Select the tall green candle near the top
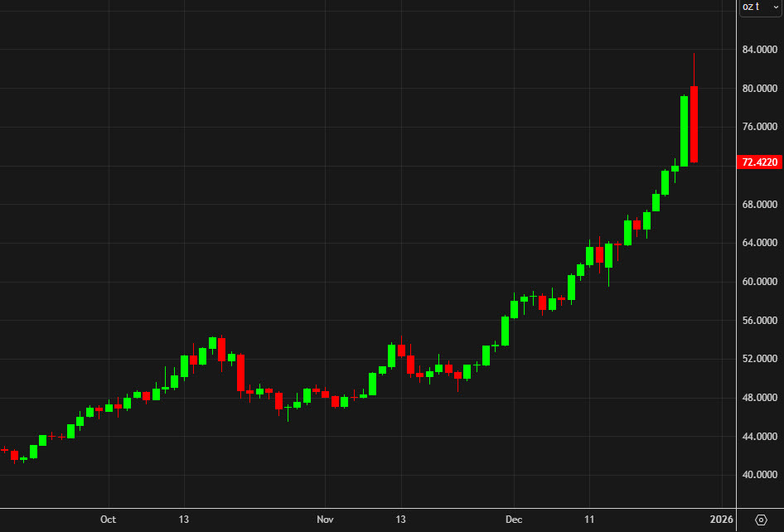The image size is (784, 532). (684, 128)
